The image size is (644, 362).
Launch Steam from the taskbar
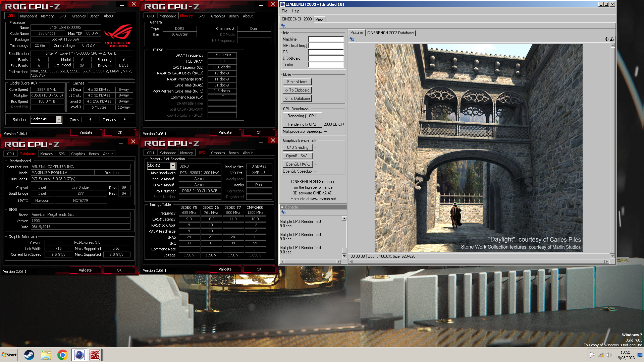coord(29,355)
